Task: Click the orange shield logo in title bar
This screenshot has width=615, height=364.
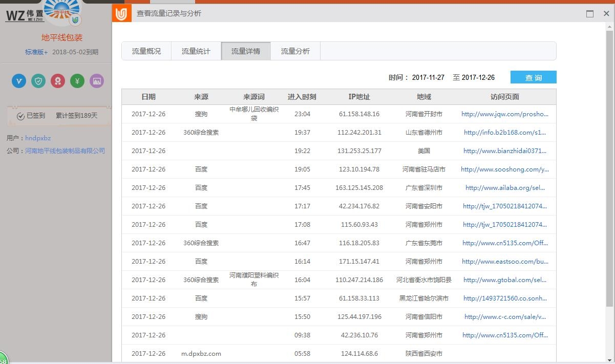Action: pyautogui.click(x=121, y=14)
